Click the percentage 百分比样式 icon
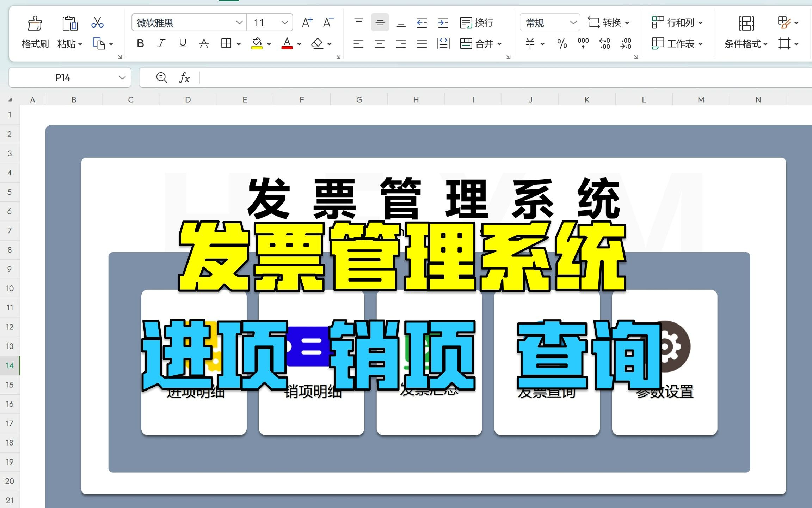Viewport: 812px width, 508px height. point(561,43)
